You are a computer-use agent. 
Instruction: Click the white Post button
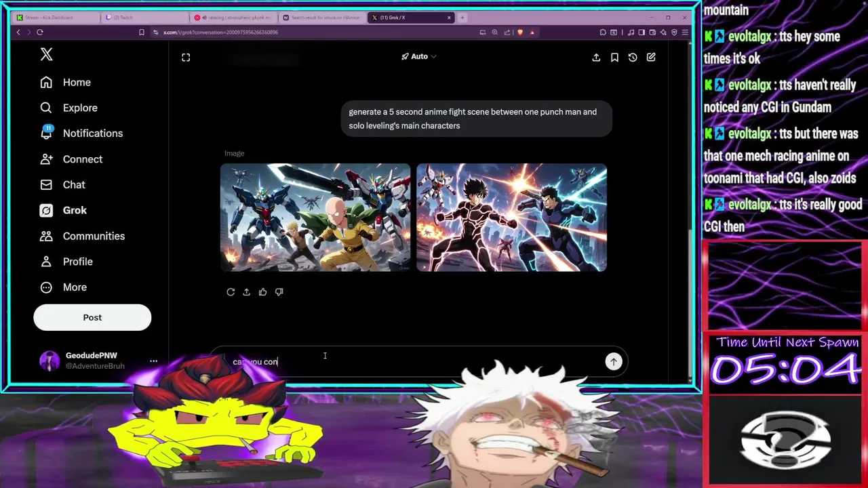pyautogui.click(x=92, y=317)
